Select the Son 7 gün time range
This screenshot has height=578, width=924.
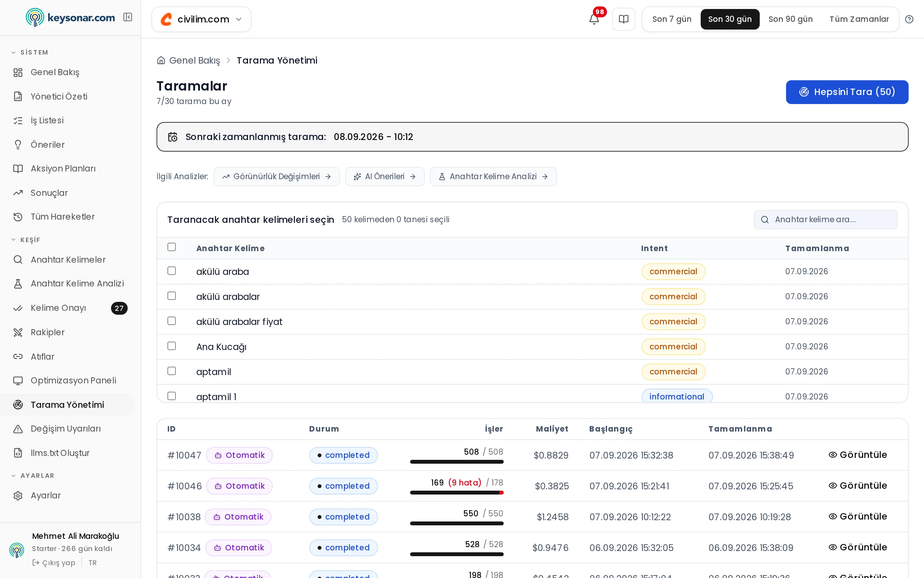pos(672,19)
